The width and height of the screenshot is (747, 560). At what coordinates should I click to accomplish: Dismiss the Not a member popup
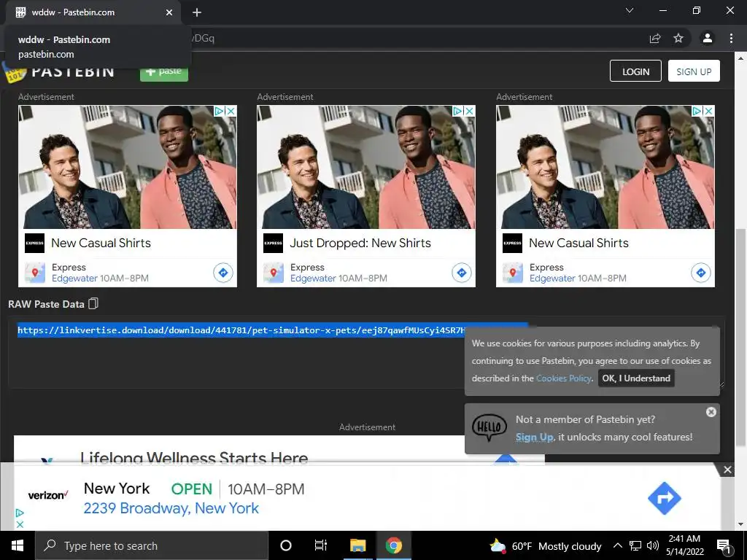pyautogui.click(x=711, y=412)
